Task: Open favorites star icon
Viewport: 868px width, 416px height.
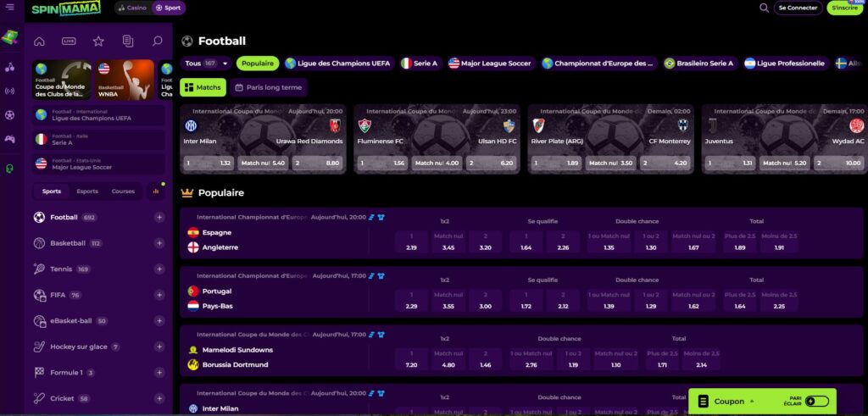Action: click(98, 41)
